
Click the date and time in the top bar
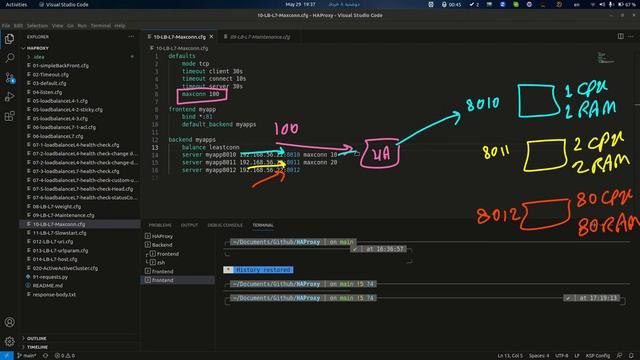pyautogui.click(x=300, y=4)
